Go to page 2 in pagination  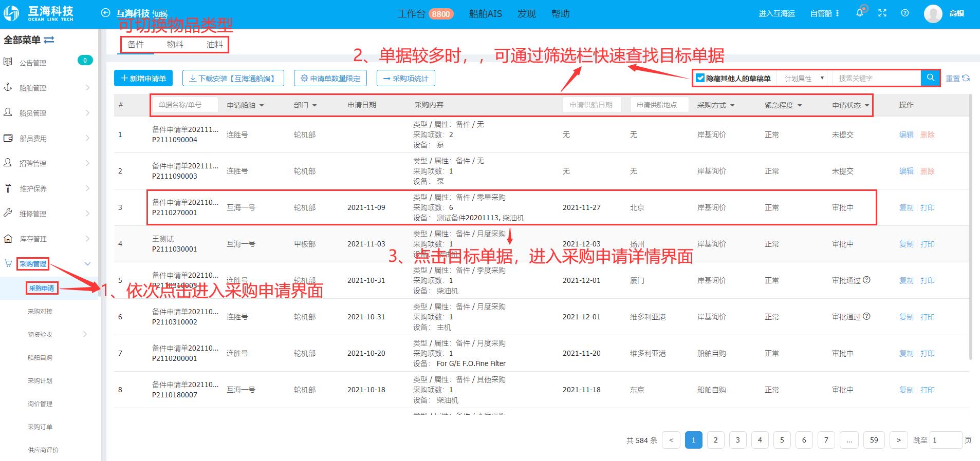click(x=715, y=440)
